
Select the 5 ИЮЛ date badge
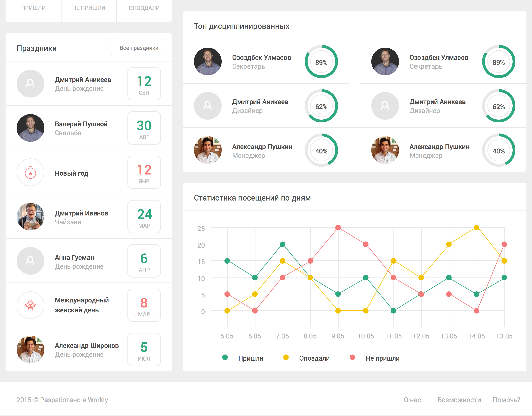144,350
